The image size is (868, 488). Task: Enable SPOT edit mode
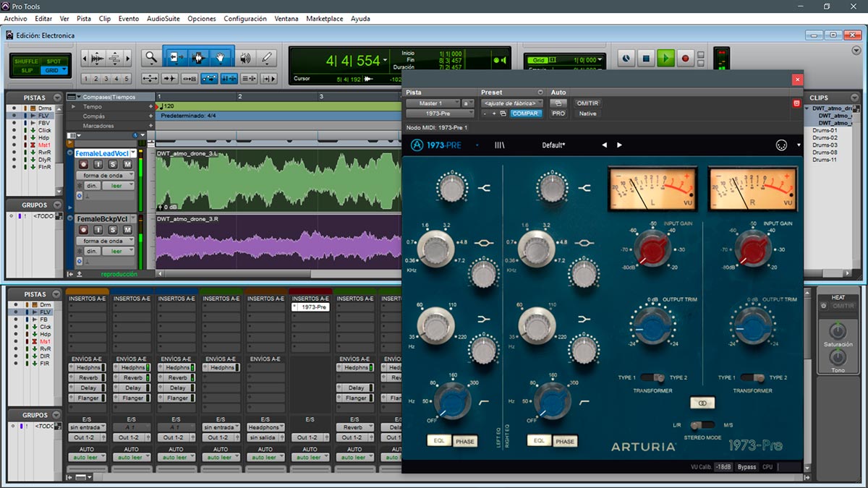coord(54,61)
